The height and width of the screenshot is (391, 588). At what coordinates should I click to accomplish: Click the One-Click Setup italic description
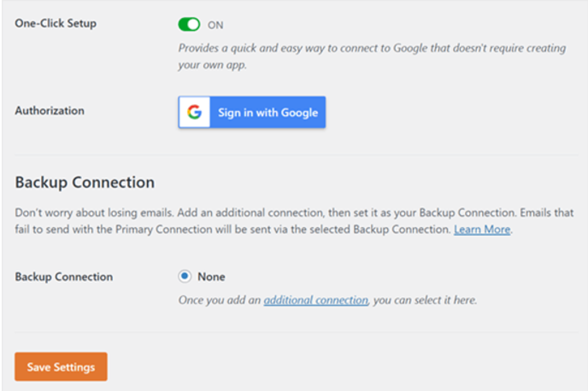click(x=372, y=56)
